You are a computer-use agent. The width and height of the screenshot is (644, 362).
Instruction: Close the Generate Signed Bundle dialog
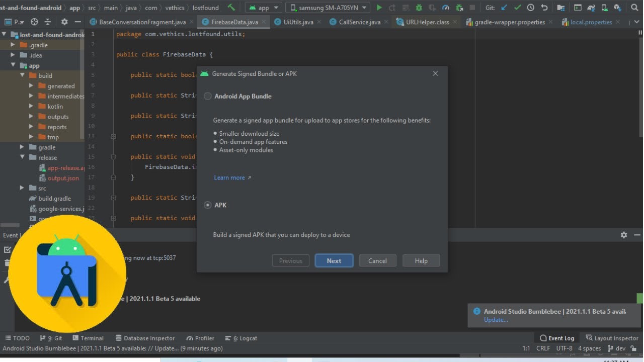click(435, 73)
